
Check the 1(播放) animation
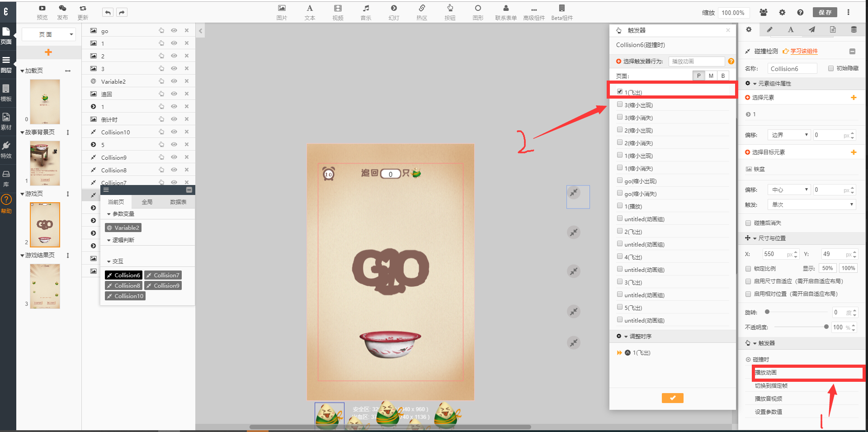pos(620,205)
